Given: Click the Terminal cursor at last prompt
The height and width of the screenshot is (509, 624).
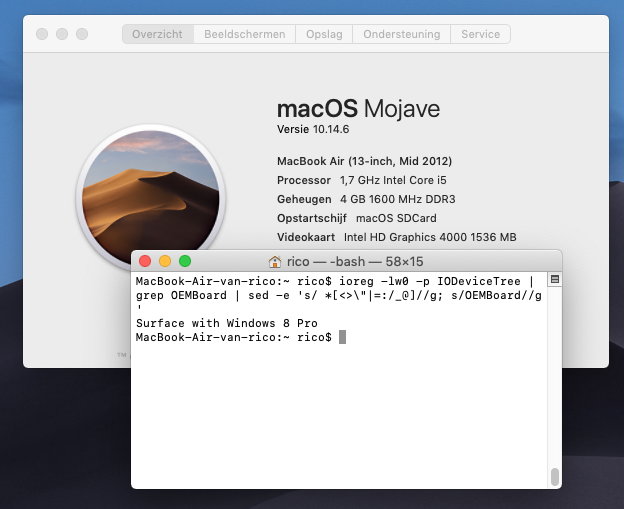Looking at the screenshot, I should pos(342,337).
